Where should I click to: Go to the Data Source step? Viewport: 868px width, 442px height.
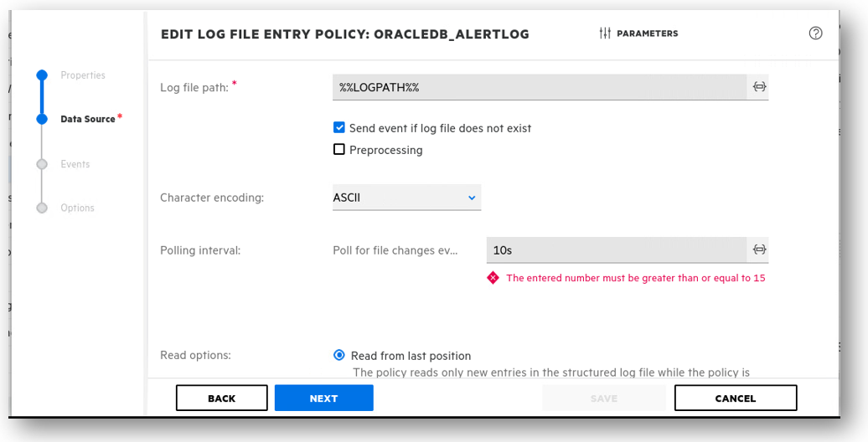point(87,119)
